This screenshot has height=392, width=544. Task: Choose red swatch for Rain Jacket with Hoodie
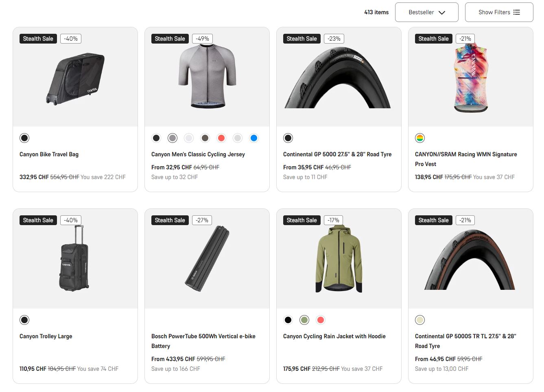pyautogui.click(x=321, y=320)
